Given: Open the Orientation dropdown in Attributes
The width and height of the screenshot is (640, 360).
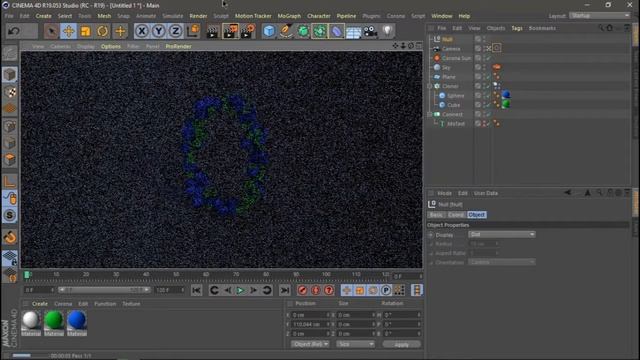Looking at the screenshot, I should (502, 262).
